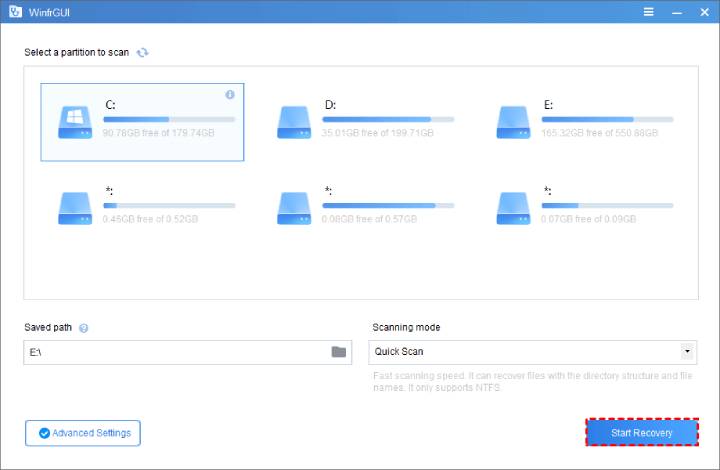Click the 'D:' drive letter label
The width and height of the screenshot is (720, 470).
(330, 105)
